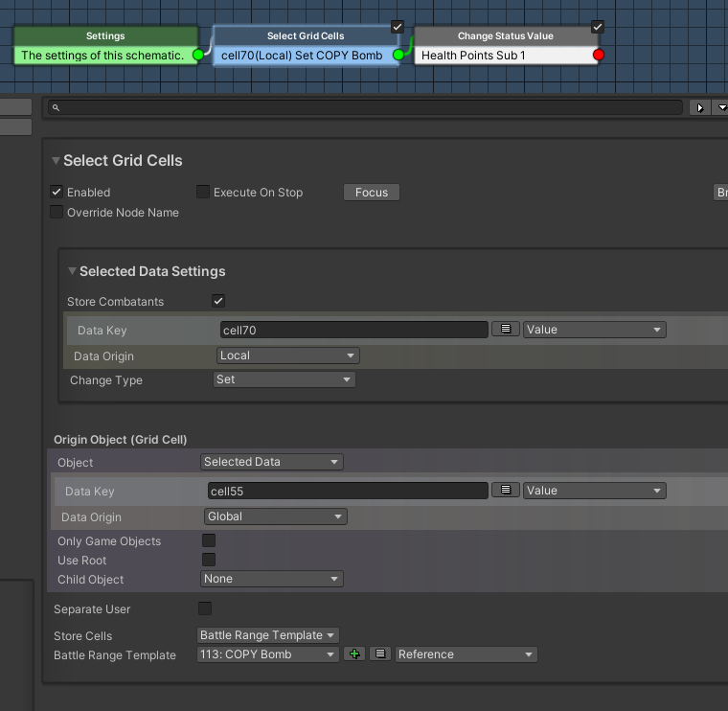The image size is (728, 711).
Task: Click the node search input field
Action: 365,107
